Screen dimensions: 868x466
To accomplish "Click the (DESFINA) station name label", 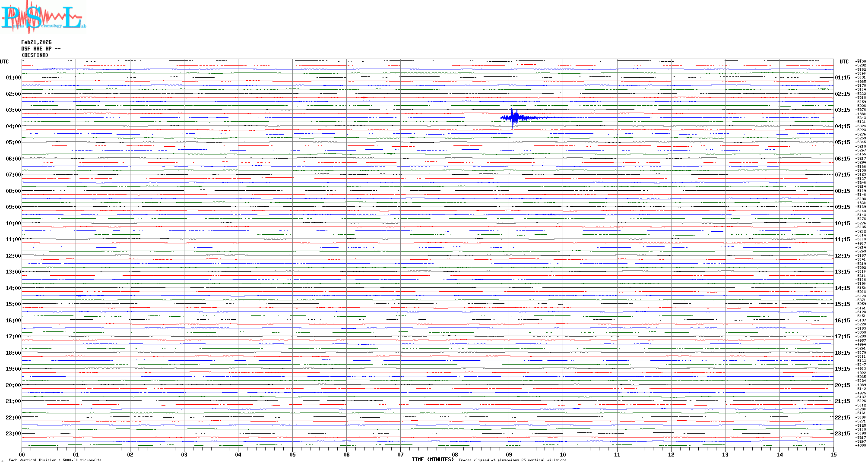I will [35, 55].
